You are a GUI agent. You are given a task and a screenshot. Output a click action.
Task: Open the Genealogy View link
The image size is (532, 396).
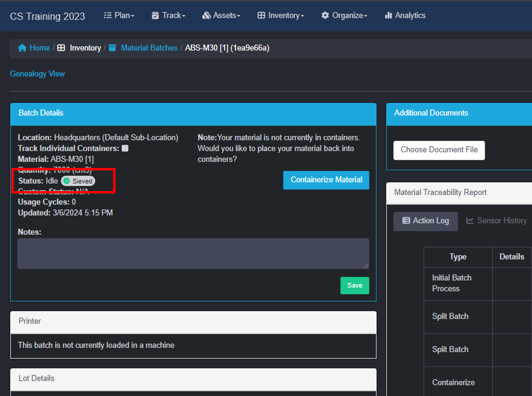tap(37, 74)
